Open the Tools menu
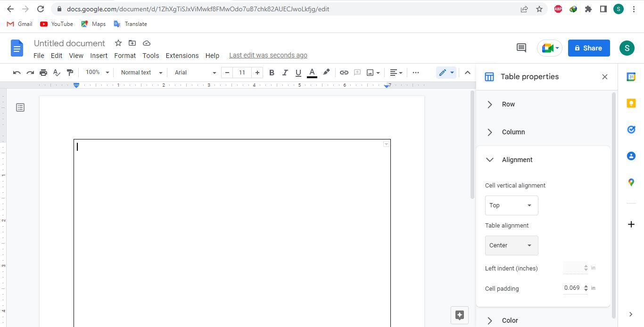Screen dimensions: 644x327 click(151, 56)
